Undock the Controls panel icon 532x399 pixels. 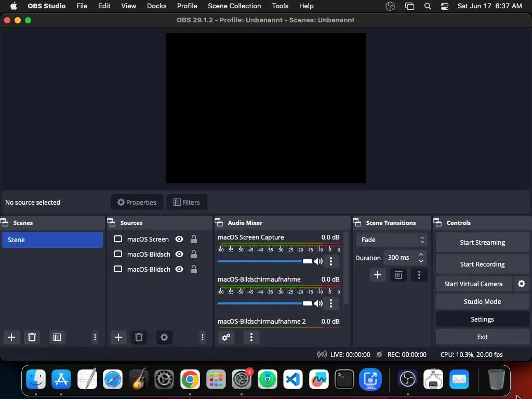point(437,223)
